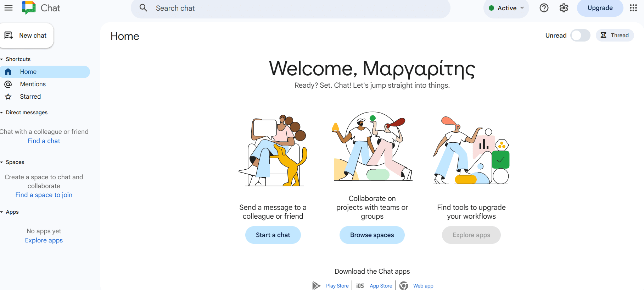Click the 'Download the Chat apps' text

coord(372,271)
